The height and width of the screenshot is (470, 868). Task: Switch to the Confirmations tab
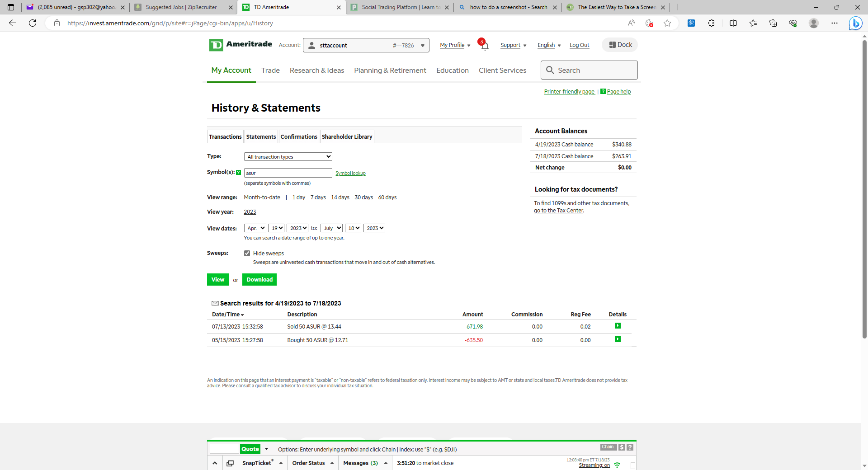pyautogui.click(x=299, y=136)
